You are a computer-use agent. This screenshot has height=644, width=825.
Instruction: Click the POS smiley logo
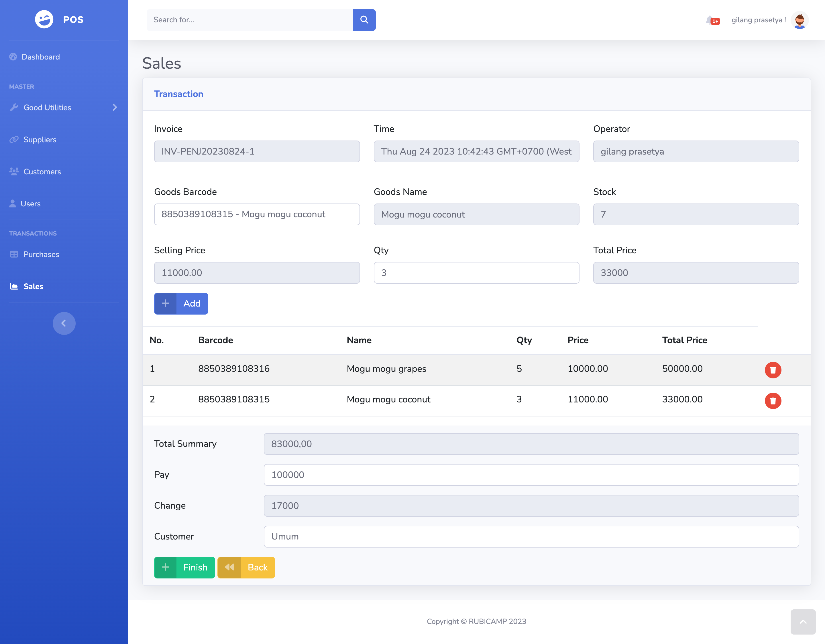click(x=44, y=20)
